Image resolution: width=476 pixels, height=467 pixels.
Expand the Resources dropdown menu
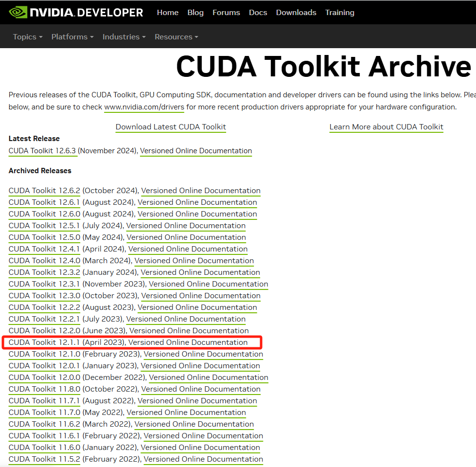(176, 37)
